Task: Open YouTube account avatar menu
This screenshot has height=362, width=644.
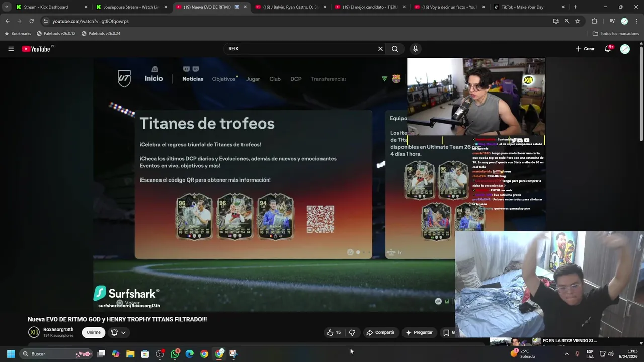Action: pos(625,49)
